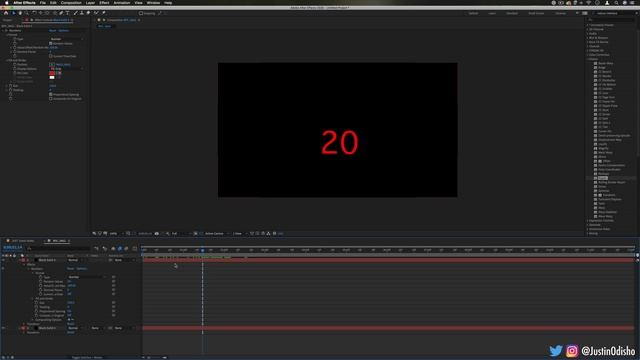640x360 pixels.
Task: Hide the Black Solid 3 layer eye
Action: click(x=3, y=328)
